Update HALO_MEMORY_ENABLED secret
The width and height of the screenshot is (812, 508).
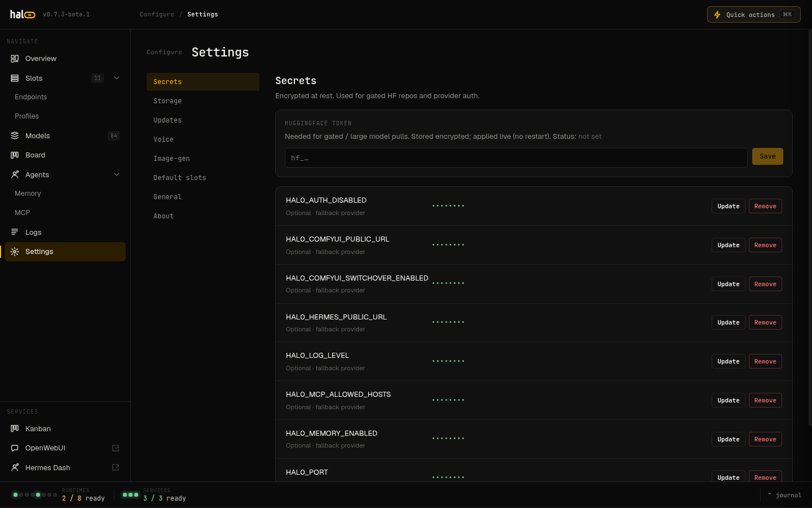click(729, 439)
